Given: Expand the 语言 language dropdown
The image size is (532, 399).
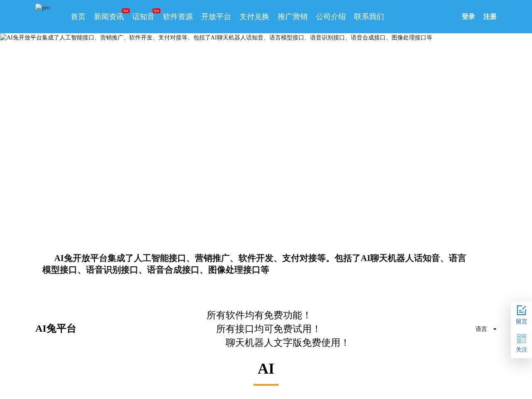Looking at the screenshot, I should 485,329.
